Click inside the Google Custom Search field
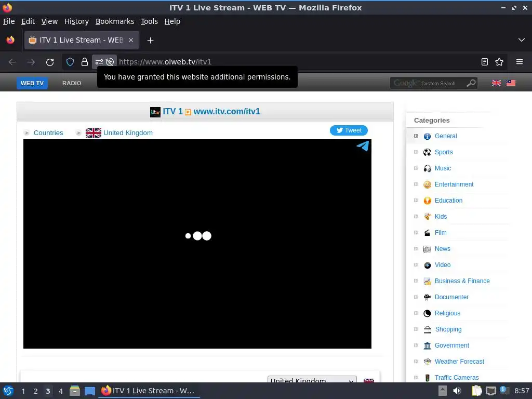This screenshot has height=399, width=532. tap(428, 83)
